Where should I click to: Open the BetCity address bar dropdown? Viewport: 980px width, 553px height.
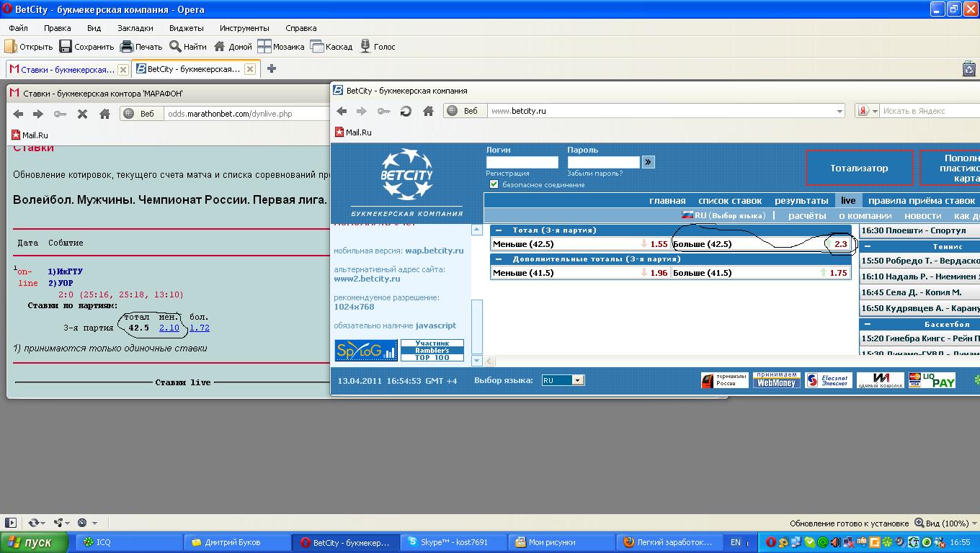pyautogui.click(x=839, y=111)
